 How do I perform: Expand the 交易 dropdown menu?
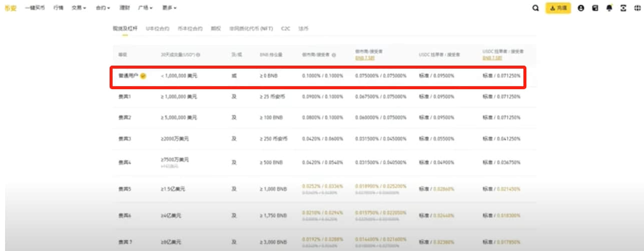point(79,8)
